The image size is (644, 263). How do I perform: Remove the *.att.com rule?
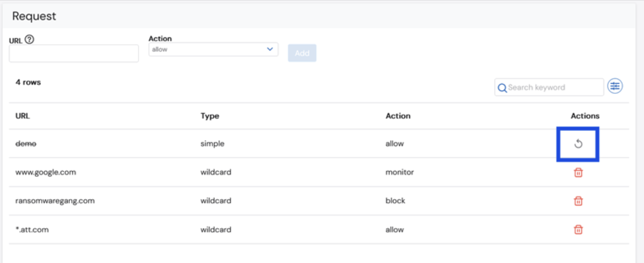click(578, 230)
